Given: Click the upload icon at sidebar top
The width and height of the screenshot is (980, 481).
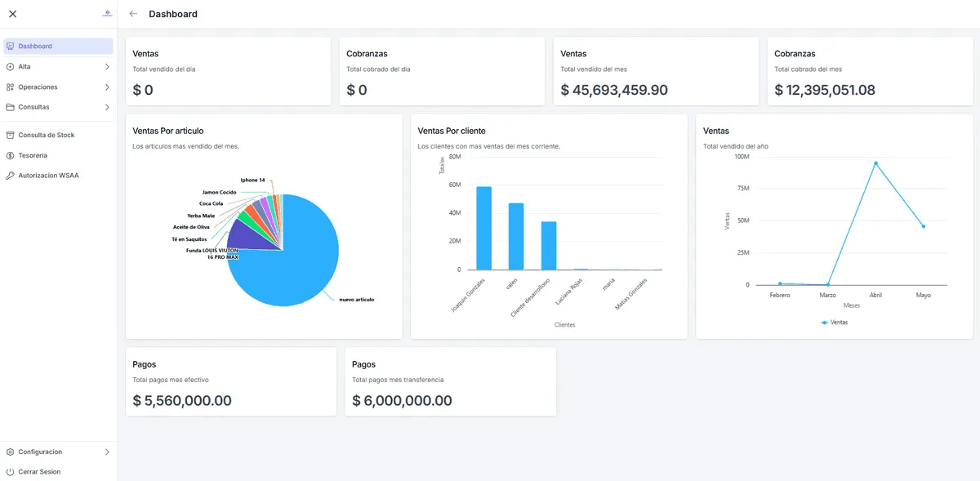Looking at the screenshot, I should 106,13.
